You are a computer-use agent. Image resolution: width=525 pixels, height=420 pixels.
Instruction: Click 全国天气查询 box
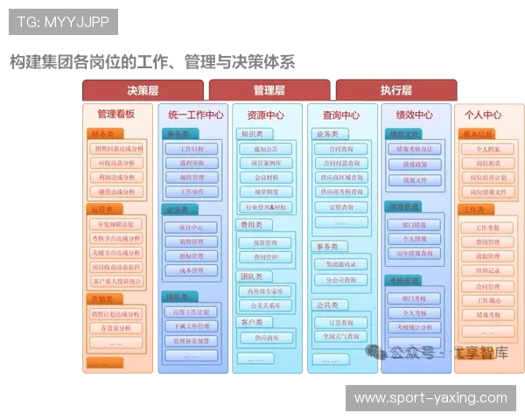340,336
